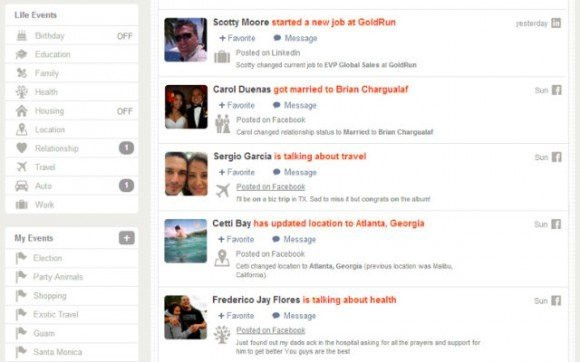Image resolution: width=580 pixels, height=362 pixels.
Task: Add a new event with My Events plus button
Action: click(x=127, y=238)
